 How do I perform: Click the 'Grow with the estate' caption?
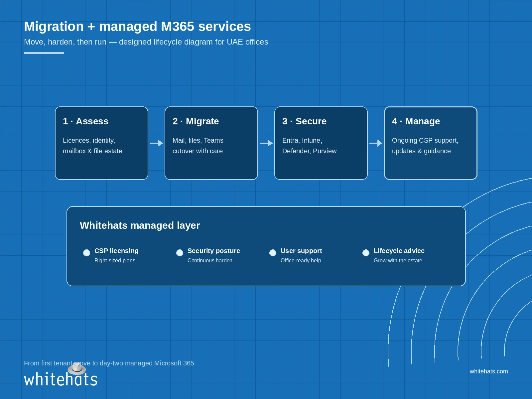(398, 260)
